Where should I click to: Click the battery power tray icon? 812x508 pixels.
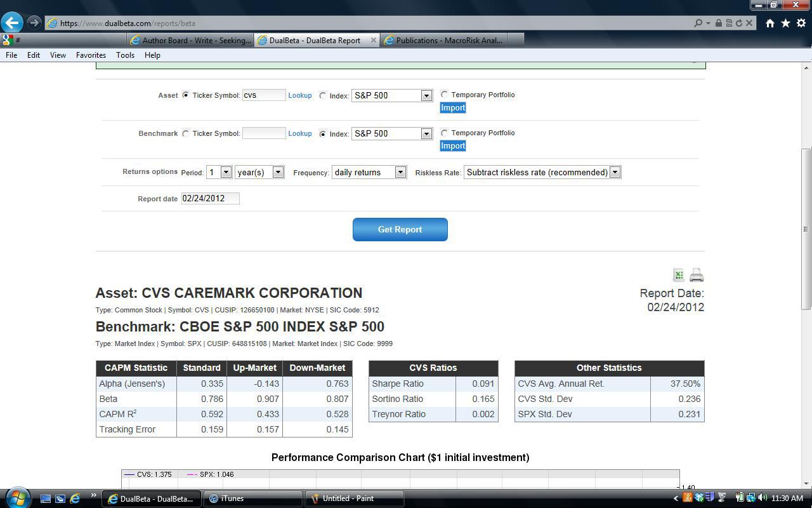(740, 498)
